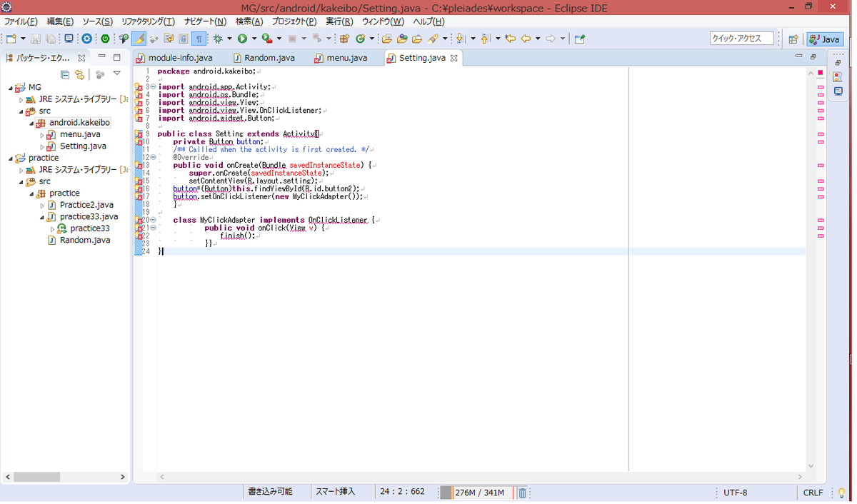Click the Save disk icon
Screen dimensions: 857x504
coord(35,39)
